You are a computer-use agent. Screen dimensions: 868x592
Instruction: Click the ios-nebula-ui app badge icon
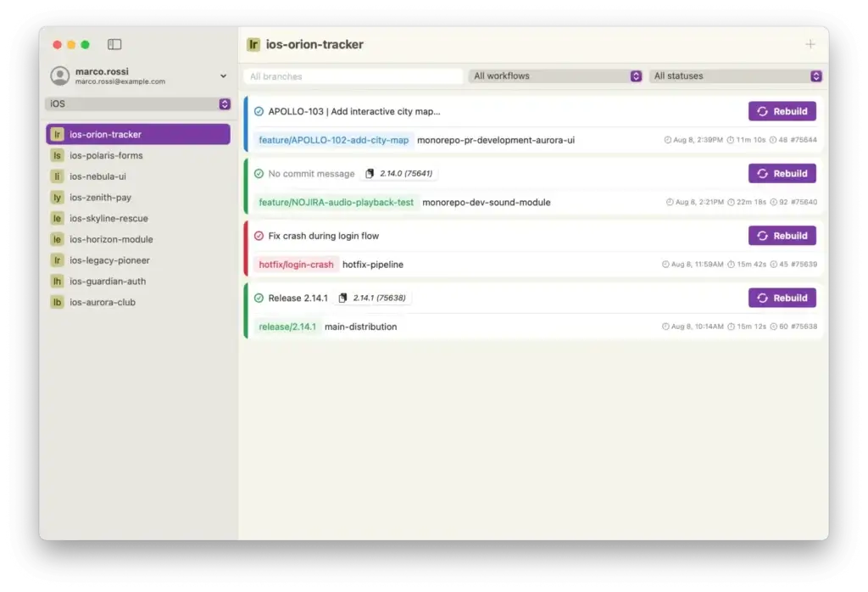[57, 176]
